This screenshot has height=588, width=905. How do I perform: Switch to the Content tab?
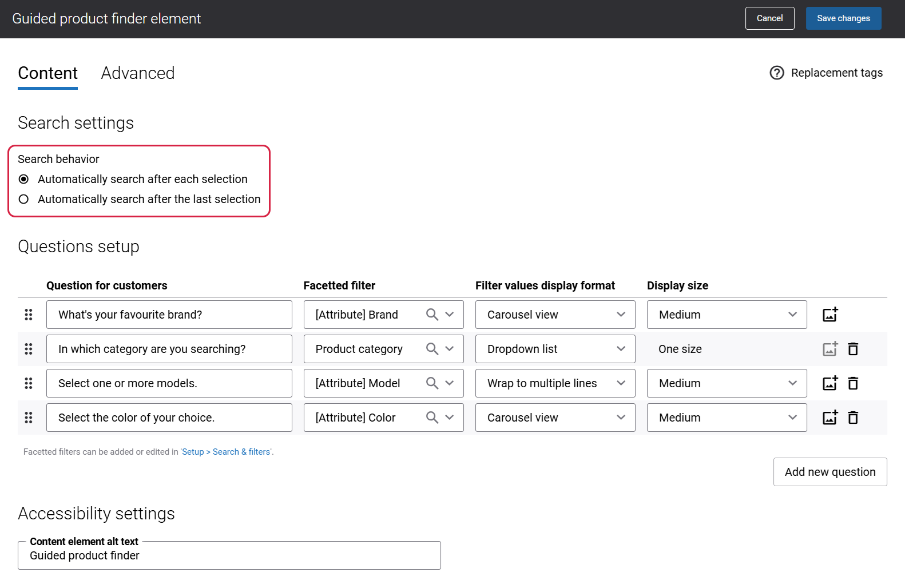(x=47, y=73)
